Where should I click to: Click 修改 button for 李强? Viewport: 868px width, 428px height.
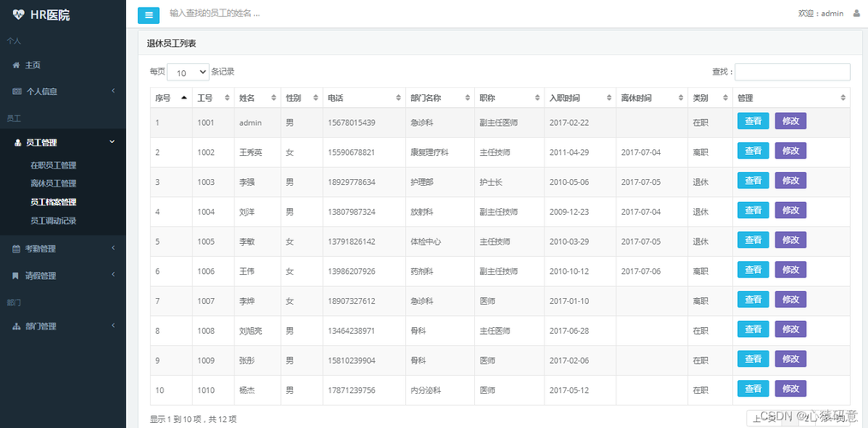pos(790,181)
